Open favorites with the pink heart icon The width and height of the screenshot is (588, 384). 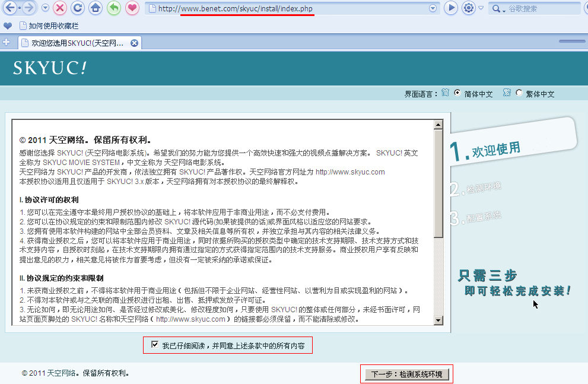132,8
